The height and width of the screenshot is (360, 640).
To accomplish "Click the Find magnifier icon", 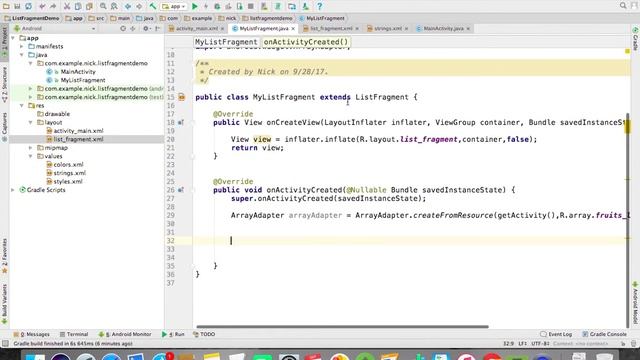I will coord(103,6).
